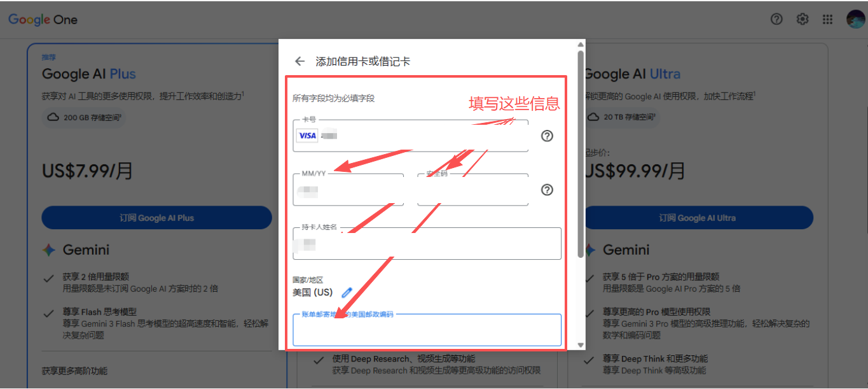This screenshot has width=868, height=389.
Task: Open Google One help icon in header
Action: (776, 19)
